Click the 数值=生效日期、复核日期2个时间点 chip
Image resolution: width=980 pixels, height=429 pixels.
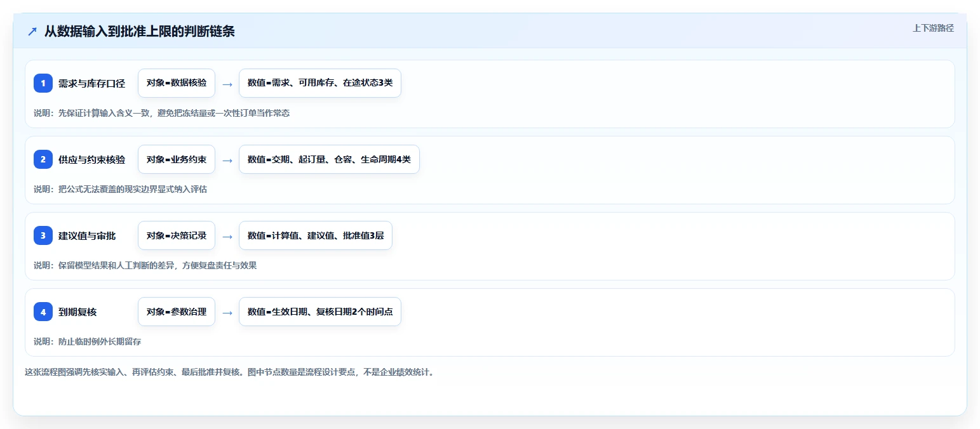(320, 312)
